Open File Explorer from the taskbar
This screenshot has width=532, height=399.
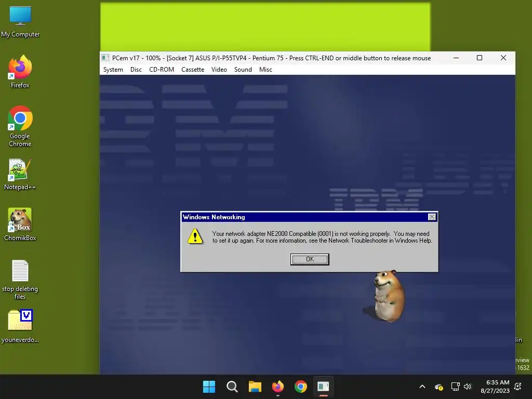tap(255, 387)
